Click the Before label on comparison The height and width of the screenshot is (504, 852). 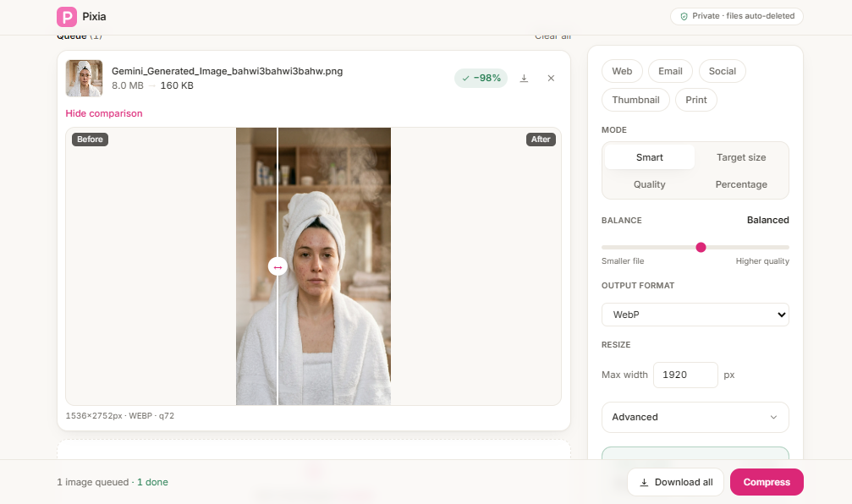91,139
